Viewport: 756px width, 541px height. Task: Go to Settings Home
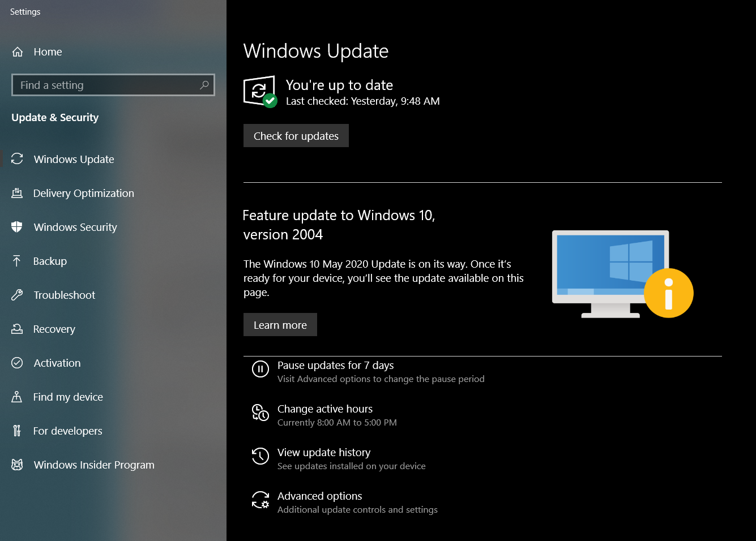pos(48,52)
